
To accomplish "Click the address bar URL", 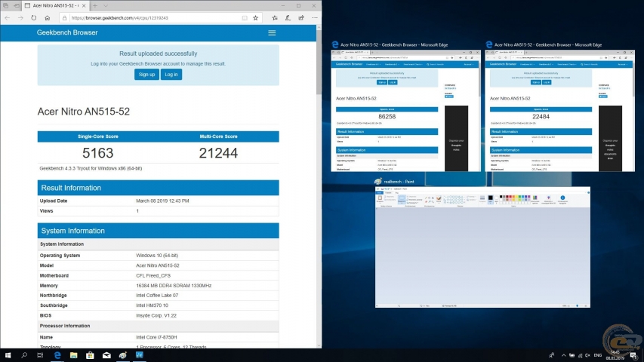I will (119, 18).
